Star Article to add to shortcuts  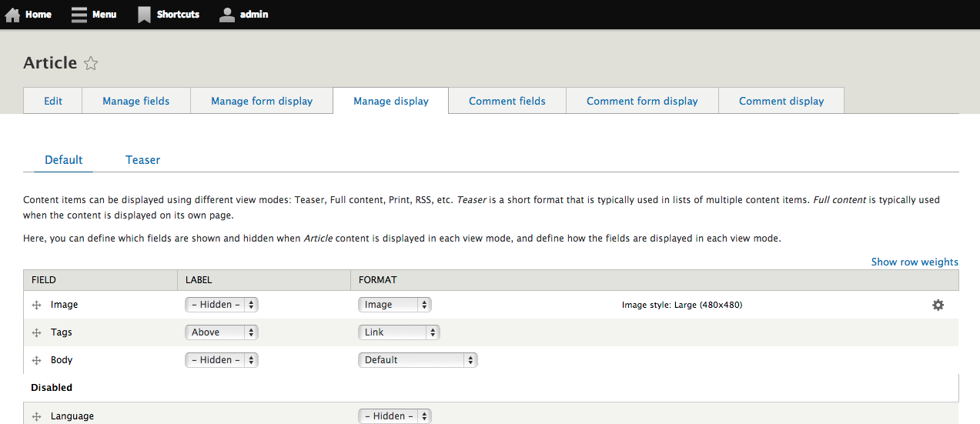(x=91, y=64)
